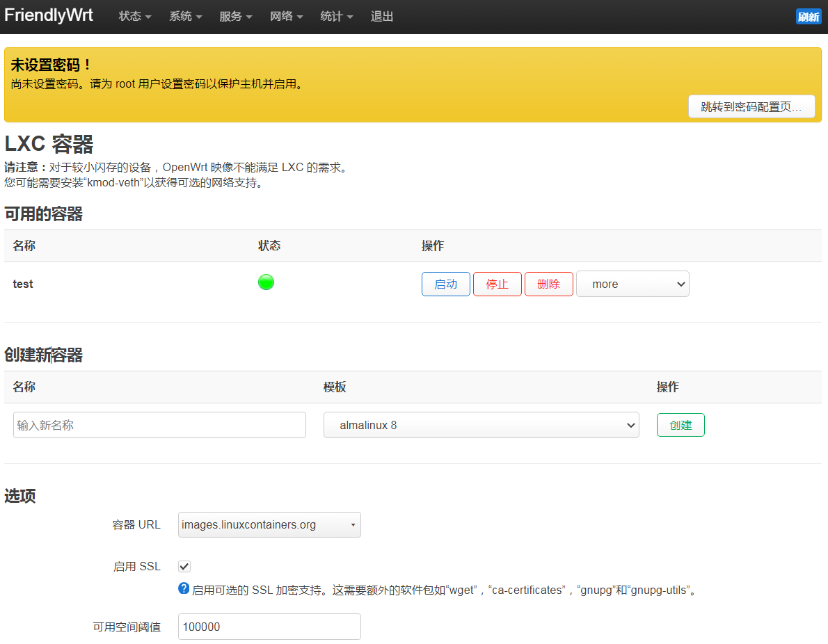This screenshot has height=644, width=828.
Task: Click the 删除 button for test container
Action: point(549,284)
